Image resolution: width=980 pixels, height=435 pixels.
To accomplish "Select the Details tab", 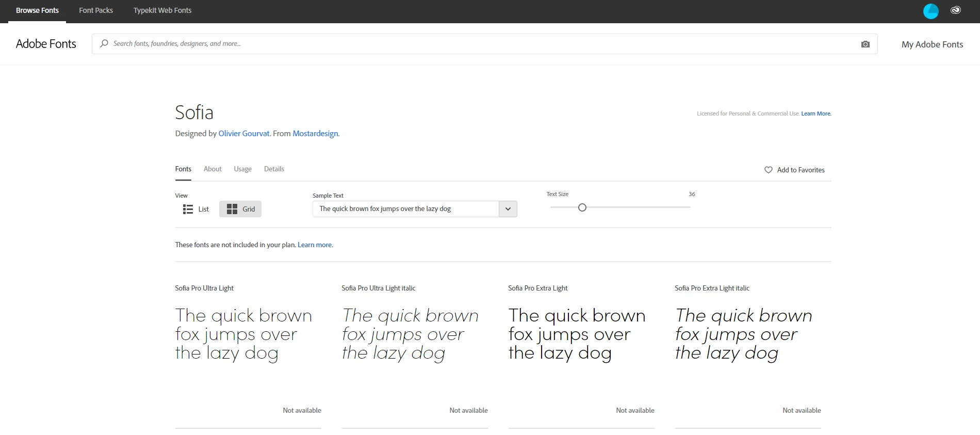I will pos(274,169).
